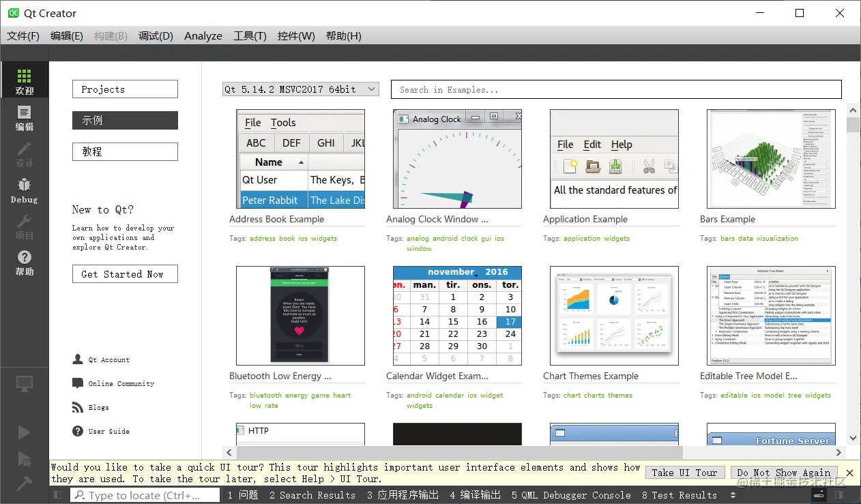Click the User Guide question icon
The image size is (861, 504).
pos(78,431)
